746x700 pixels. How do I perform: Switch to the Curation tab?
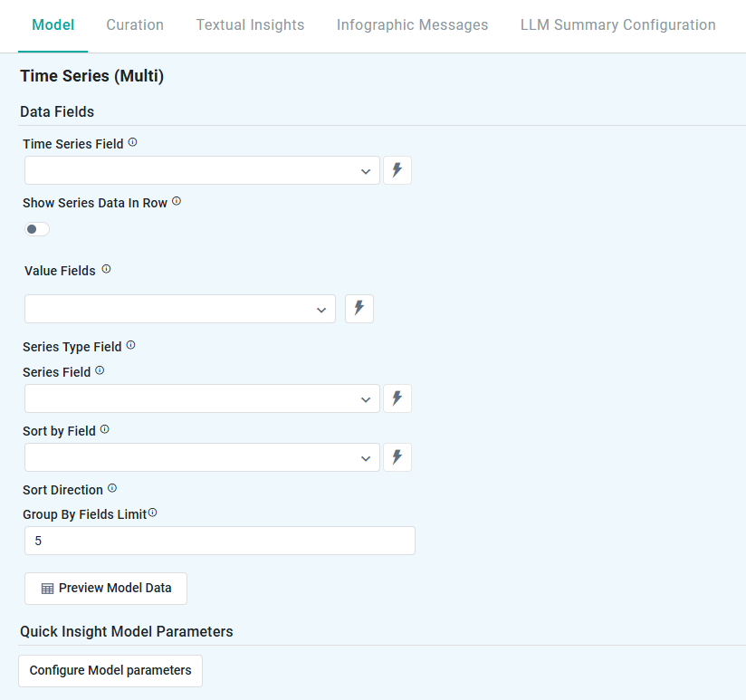click(135, 25)
